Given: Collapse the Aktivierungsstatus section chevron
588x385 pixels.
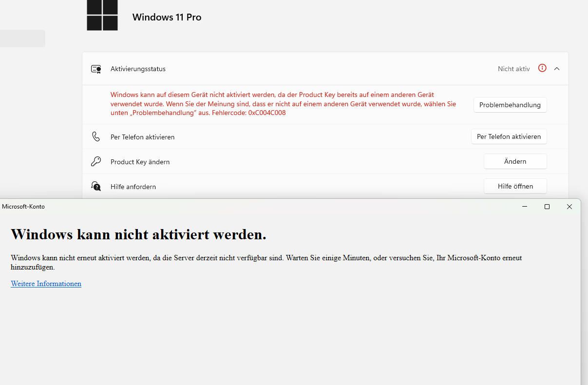Looking at the screenshot, I should pos(557,69).
